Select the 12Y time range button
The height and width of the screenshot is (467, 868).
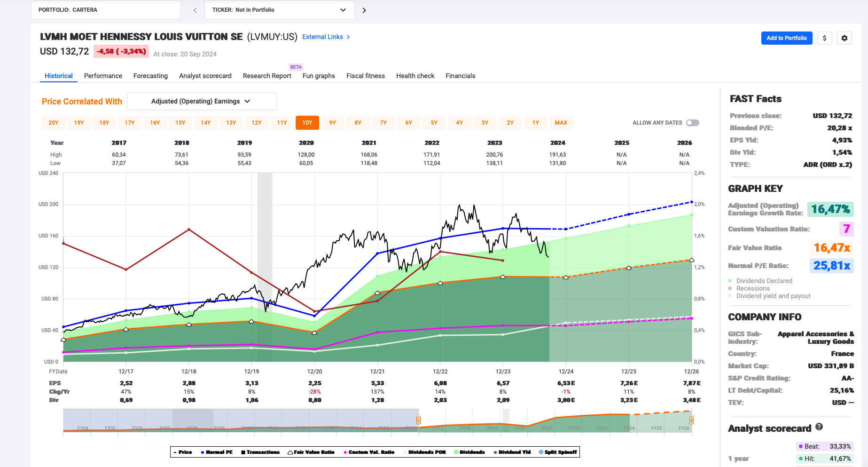257,123
